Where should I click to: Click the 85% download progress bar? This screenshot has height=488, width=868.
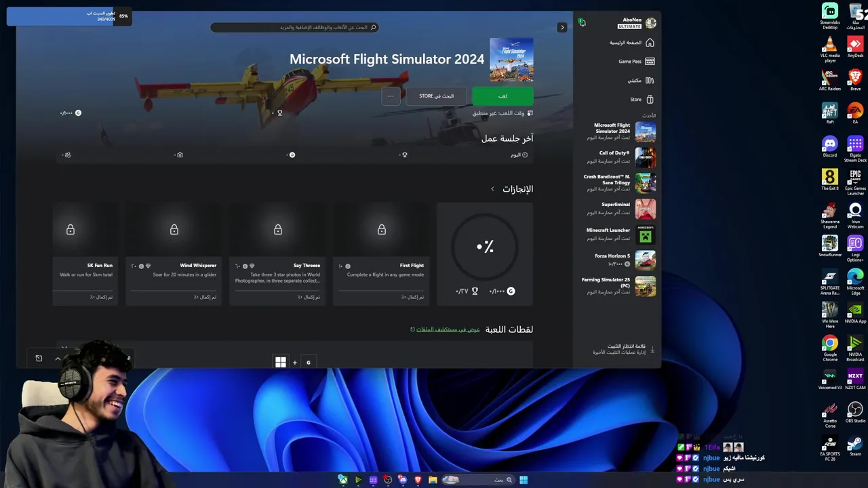click(x=69, y=16)
